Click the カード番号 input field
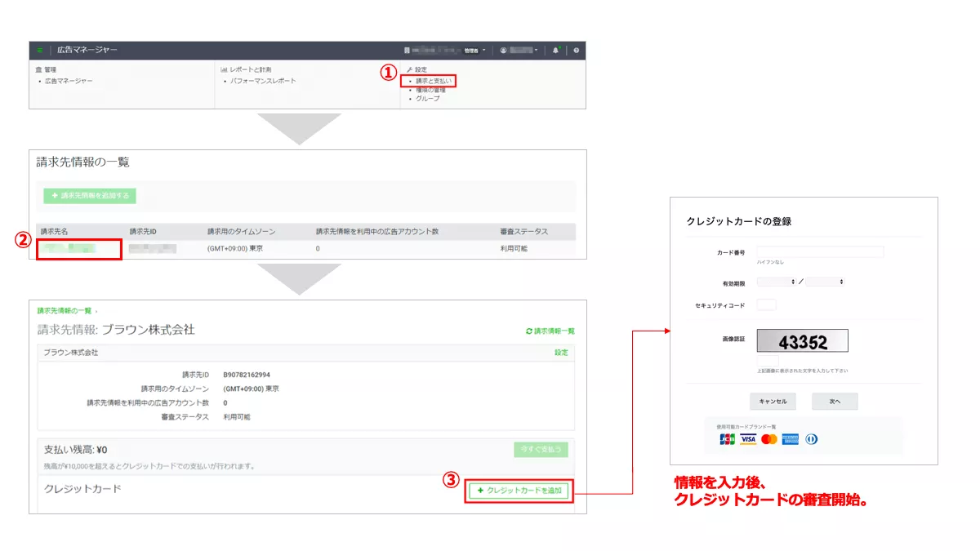This screenshot has width=980, height=551. click(820, 252)
